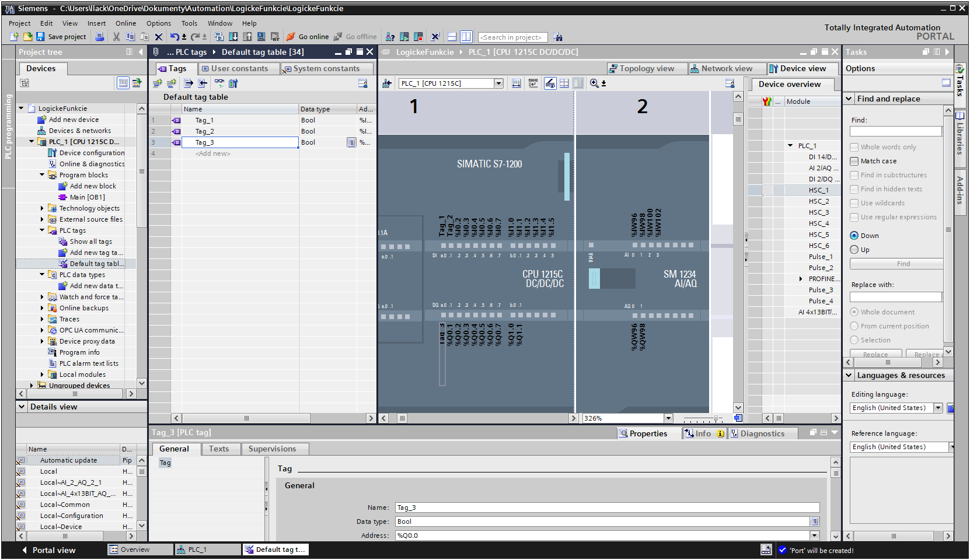This screenshot has height=560, width=970.
Task: Collapse the Program blocks tree node
Action: point(42,175)
